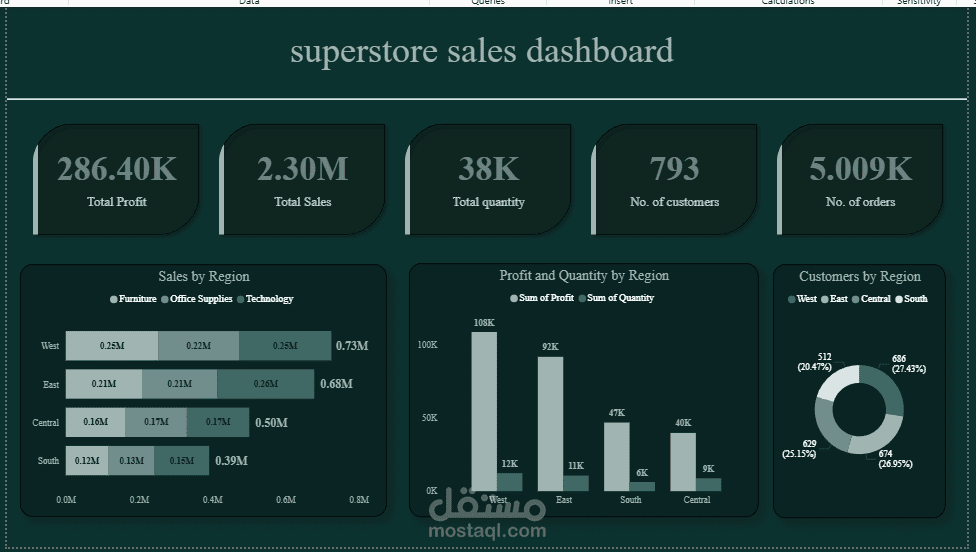Click the Furniture legend marker
Screen dimensions: 976x552
click(x=114, y=299)
